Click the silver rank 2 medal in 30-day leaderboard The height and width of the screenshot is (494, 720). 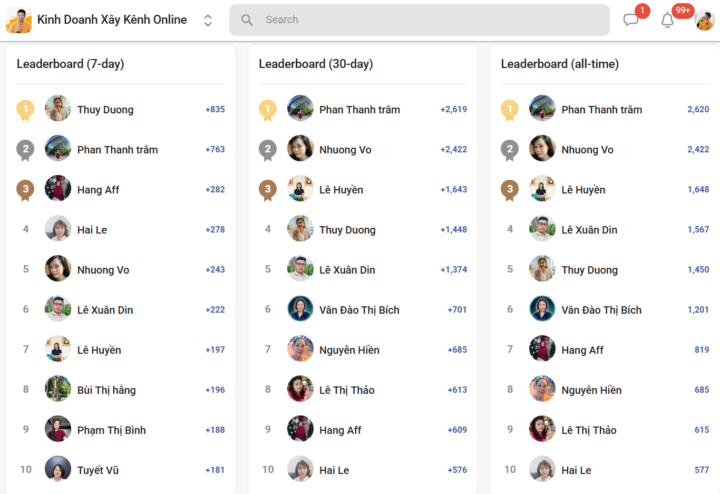[x=268, y=150]
